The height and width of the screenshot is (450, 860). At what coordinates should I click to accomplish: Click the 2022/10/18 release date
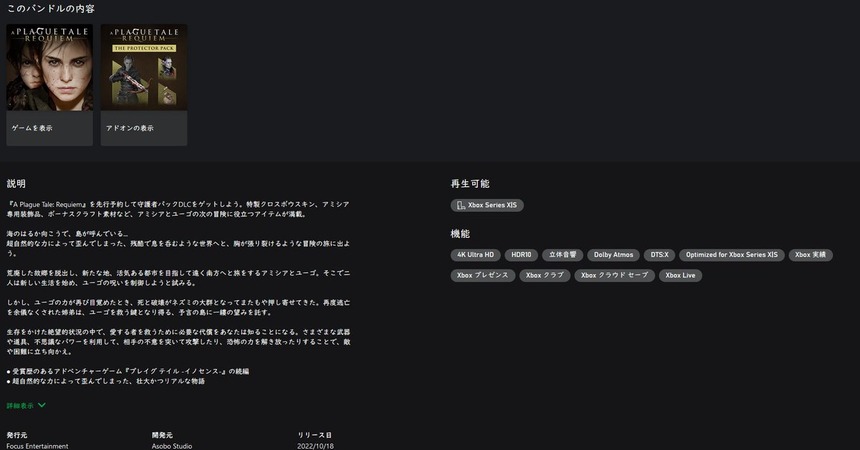click(315, 446)
